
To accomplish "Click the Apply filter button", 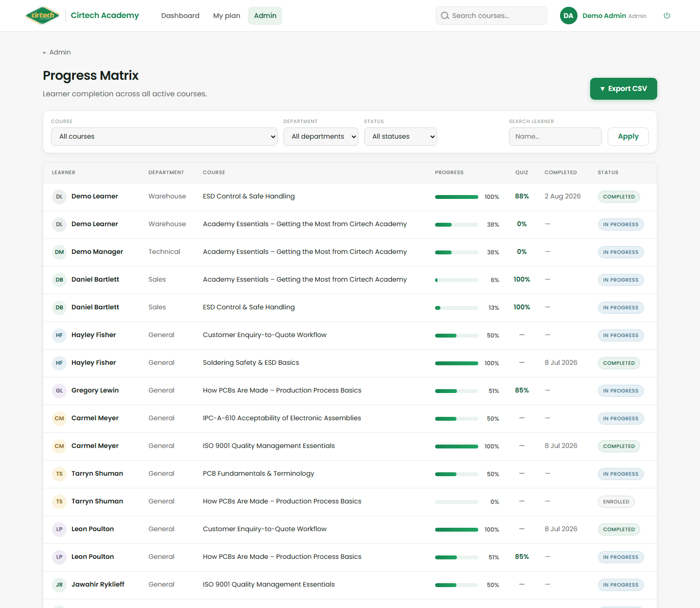I will tap(628, 137).
